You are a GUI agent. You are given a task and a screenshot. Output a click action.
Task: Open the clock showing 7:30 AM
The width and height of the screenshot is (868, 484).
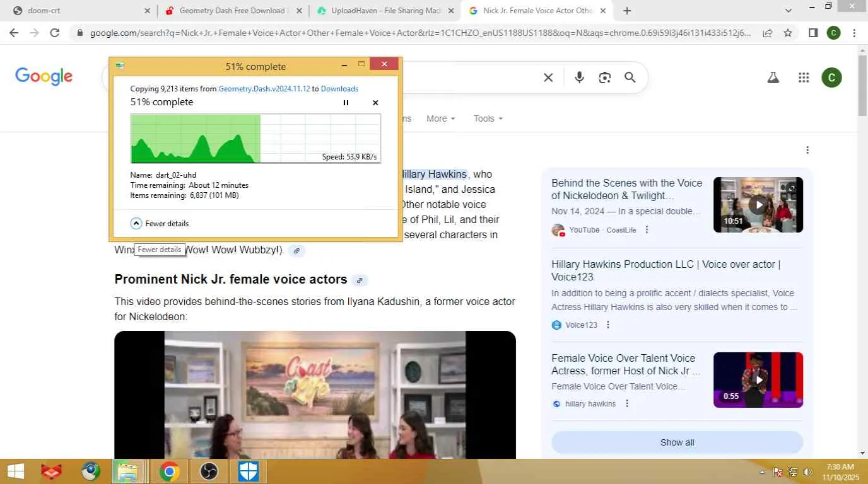pos(839,472)
